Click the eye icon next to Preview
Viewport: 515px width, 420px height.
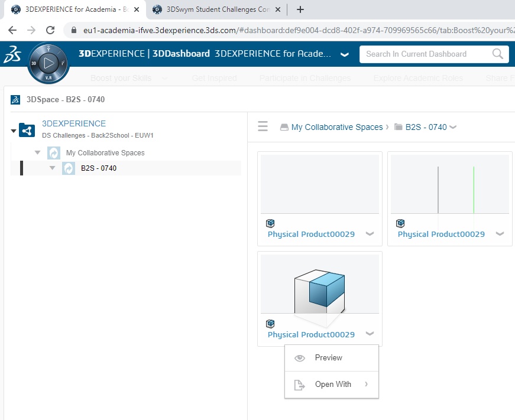pyautogui.click(x=300, y=358)
